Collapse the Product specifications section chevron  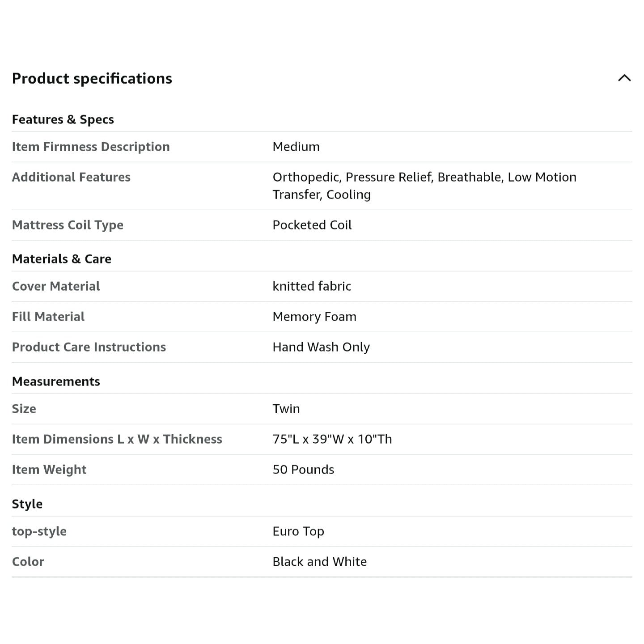click(624, 78)
